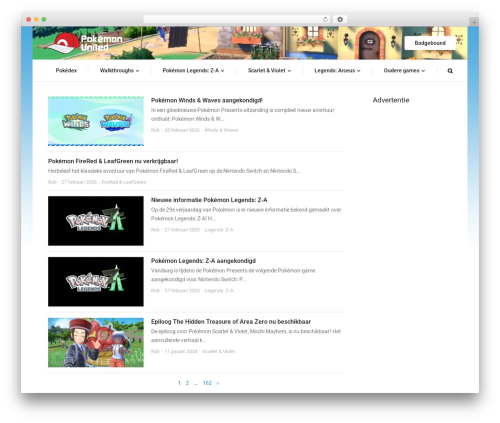500x423 pixels.
Task: Click the date '20 februari 2026'
Action: [x=182, y=130]
